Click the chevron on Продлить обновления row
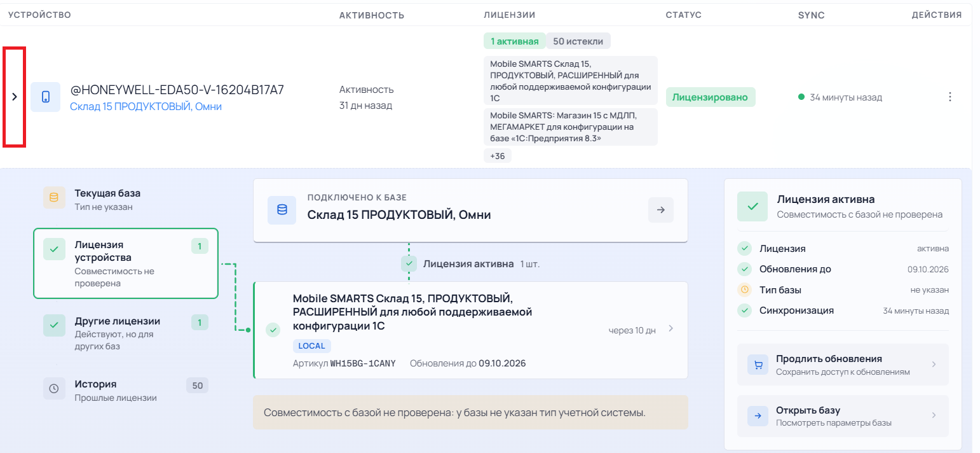The height and width of the screenshot is (453, 980). coord(934,365)
